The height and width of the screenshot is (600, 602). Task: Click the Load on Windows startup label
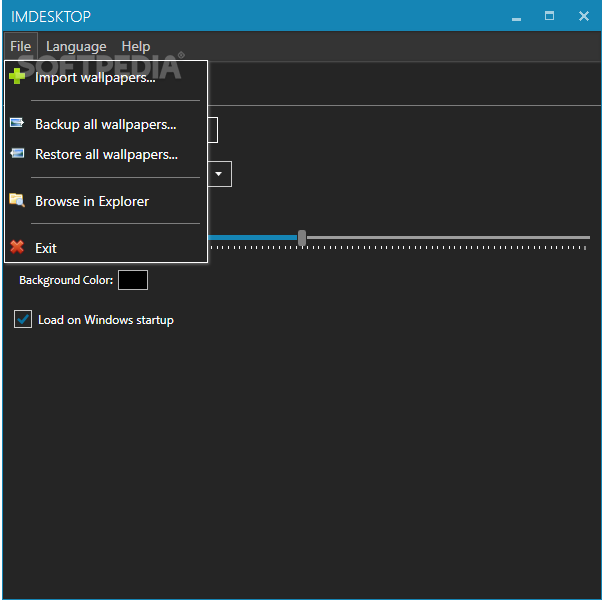(x=106, y=320)
